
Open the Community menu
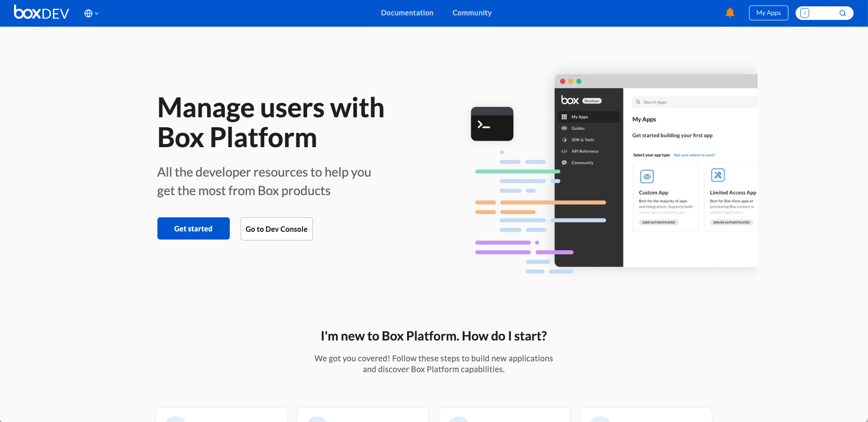pos(472,13)
